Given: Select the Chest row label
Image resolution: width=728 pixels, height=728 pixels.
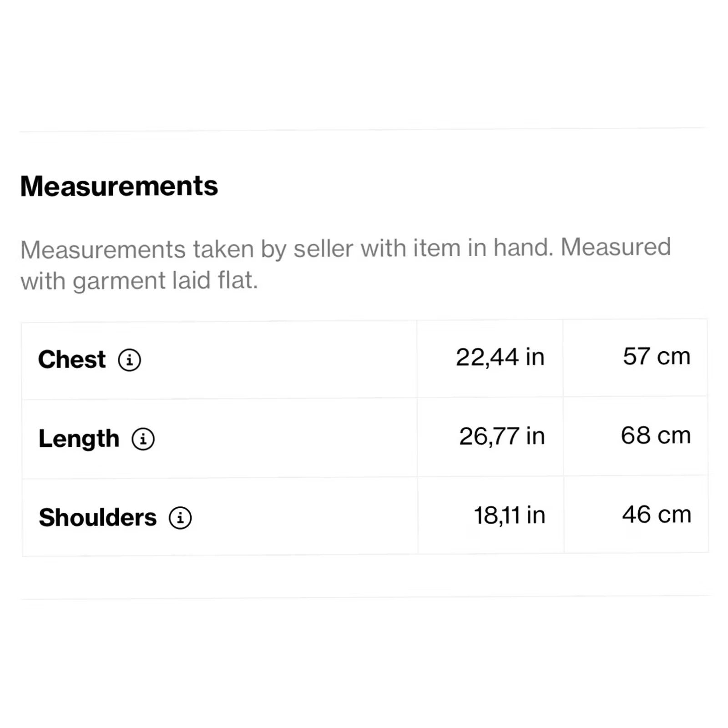Looking at the screenshot, I should [x=72, y=359].
